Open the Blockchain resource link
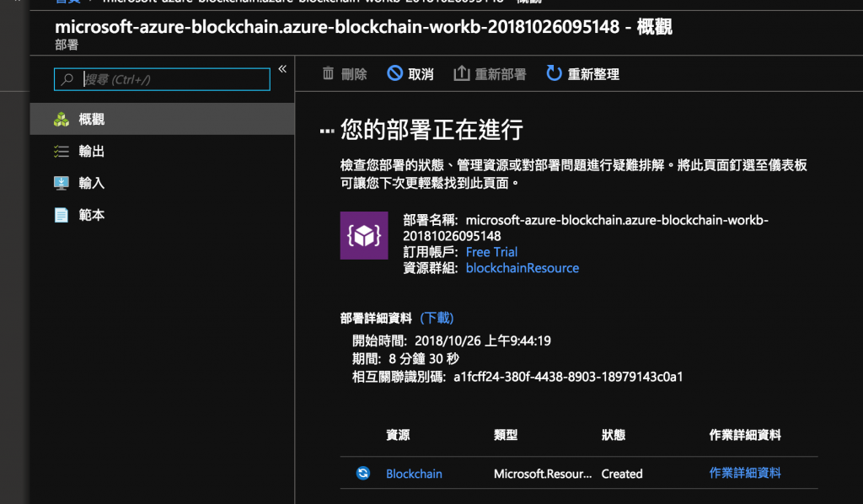The width and height of the screenshot is (863, 504). coord(414,474)
